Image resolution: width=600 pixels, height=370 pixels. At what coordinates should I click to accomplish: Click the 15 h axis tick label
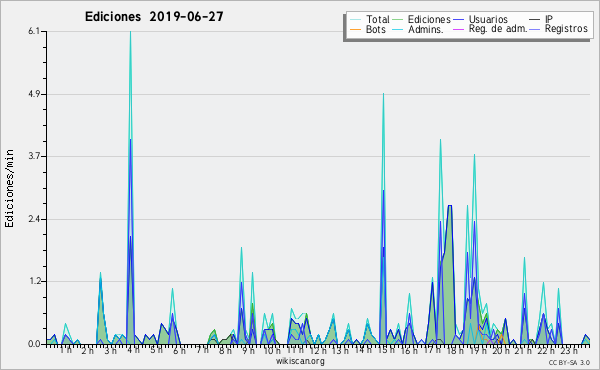pyautogui.click(x=386, y=350)
